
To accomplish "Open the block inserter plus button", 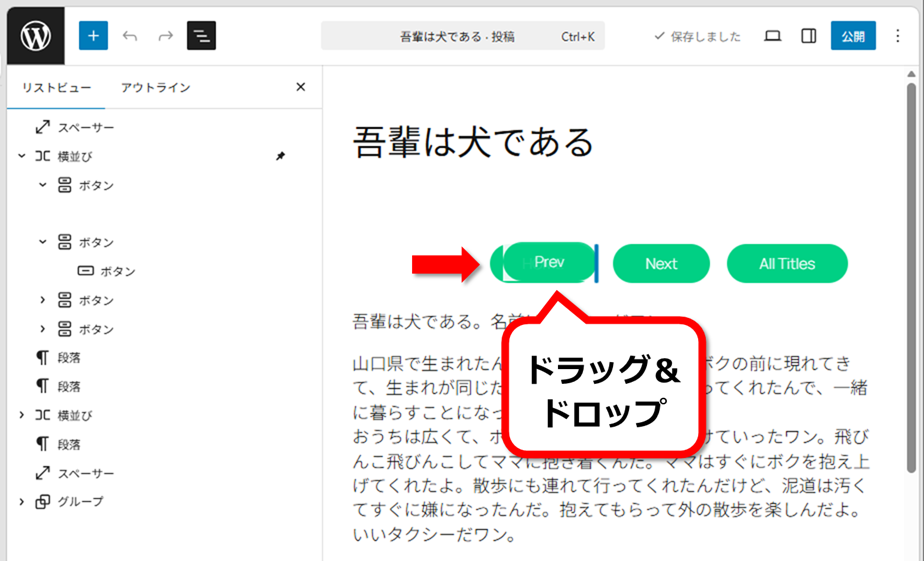I will coord(93,36).
